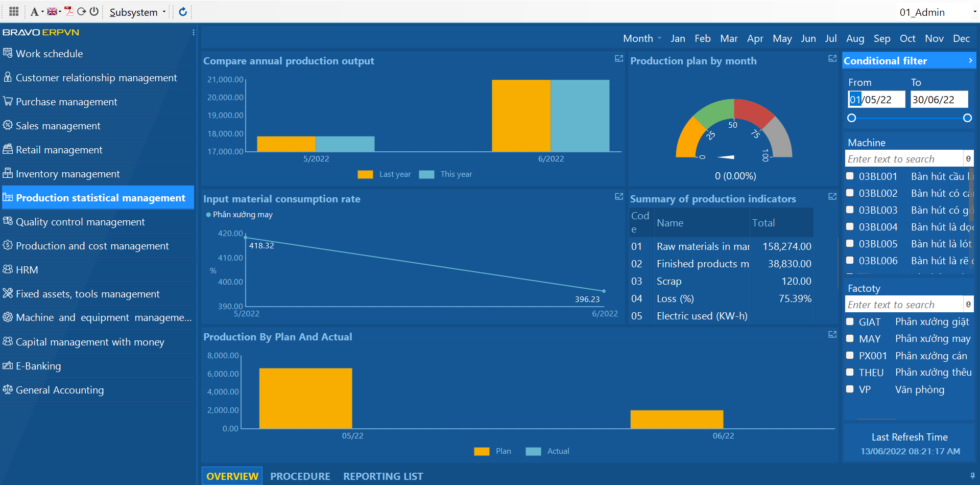Click the power shutdown icon
This screenshot has height=485, width=980.
point(94,11)
